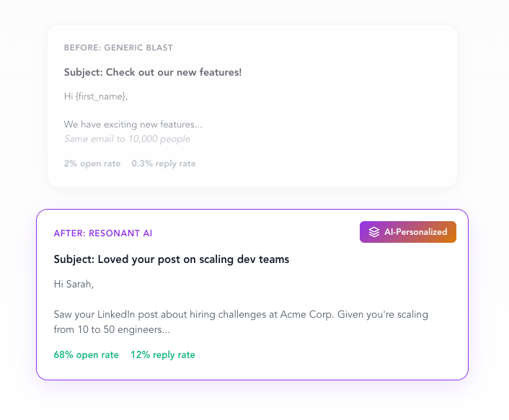Click the LinkedIn post body paragraph
This screenshot has height=420, width=509.
pyautogui.click(x=241, y=322)
